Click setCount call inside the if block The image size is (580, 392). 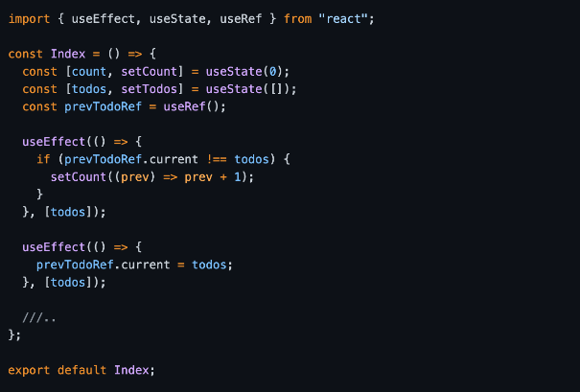pyautogui.click(x=79, y=177)
